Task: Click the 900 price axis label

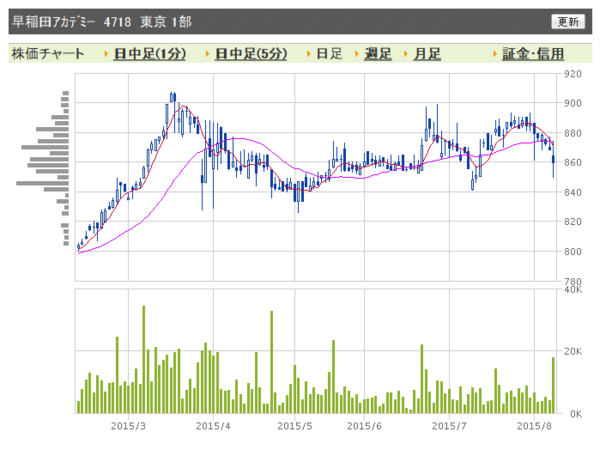Action: (572, 103)
